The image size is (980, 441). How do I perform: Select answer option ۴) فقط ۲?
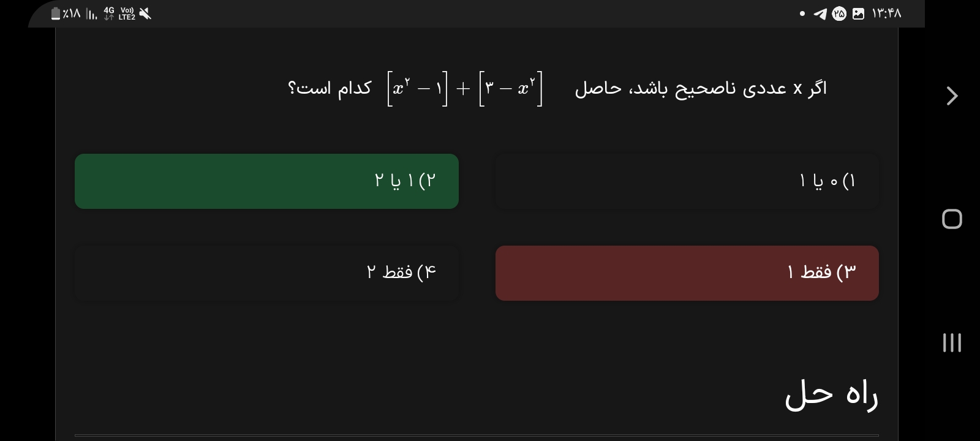point(266,273)
